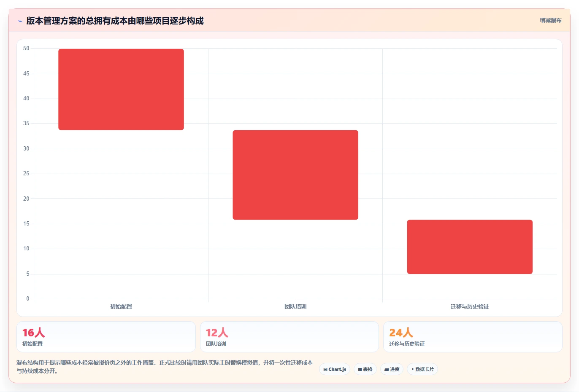Click the lightning icon beside the chart title
The image size is (579, 392).
(x=20, y=21)
